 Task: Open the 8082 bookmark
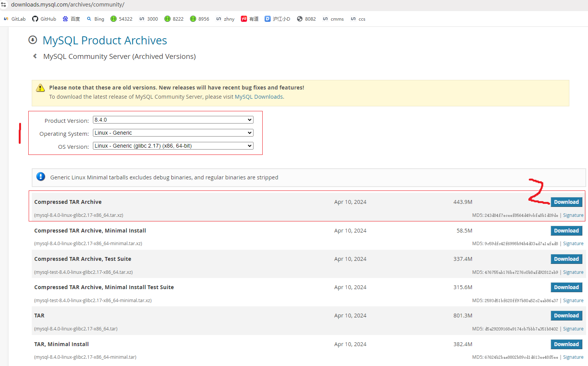point(306,19)
